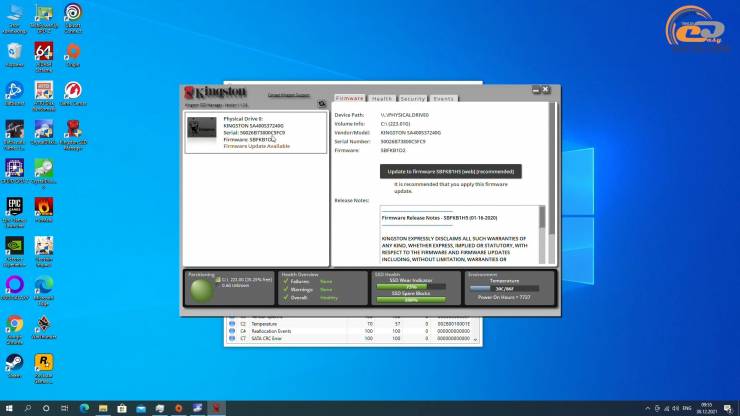This screenshot has height=416, width=740.
Task: Open notification center in system tray
Action: click(x=728, y=408)
